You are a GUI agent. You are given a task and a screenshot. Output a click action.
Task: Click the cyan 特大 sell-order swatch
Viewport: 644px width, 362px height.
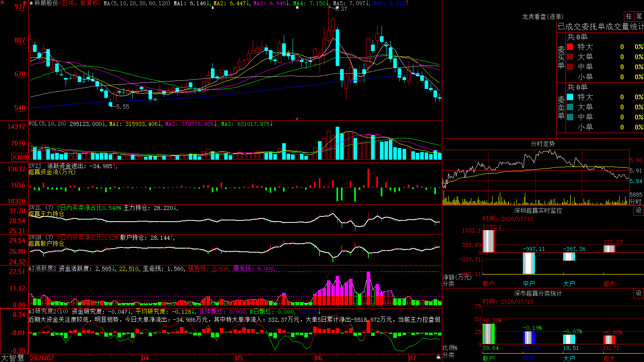[x=570, y=97]
